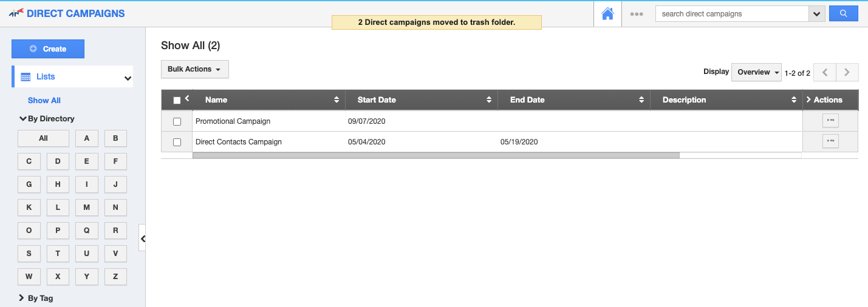Filter directory by letter V

[115, 254]
